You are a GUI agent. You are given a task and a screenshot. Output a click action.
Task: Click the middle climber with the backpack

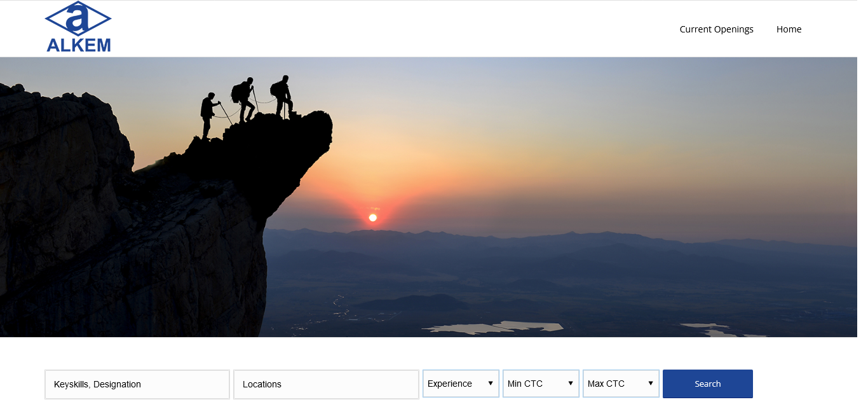tap(245, 99)
